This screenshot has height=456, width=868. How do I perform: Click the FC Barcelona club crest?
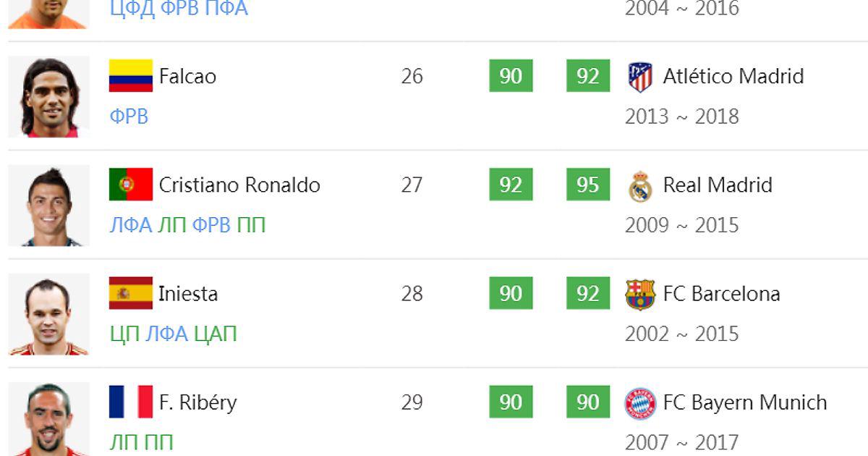pos(640,294)
